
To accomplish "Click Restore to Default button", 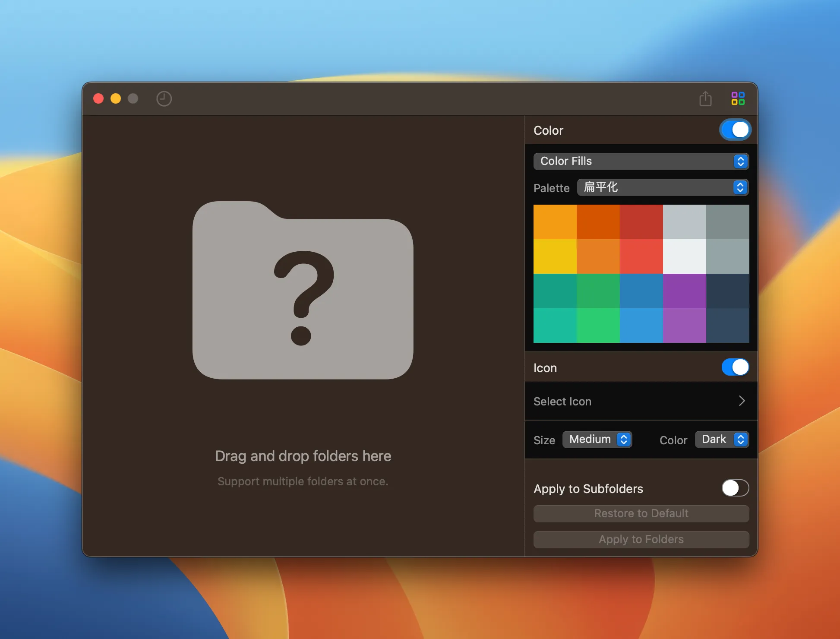I will click(x=641, y=513).
